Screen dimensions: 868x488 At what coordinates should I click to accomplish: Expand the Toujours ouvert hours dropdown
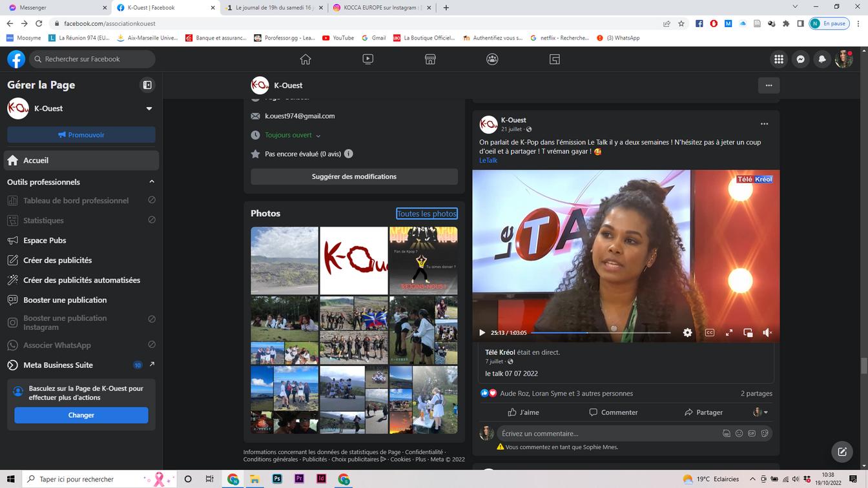click(x=318, y=136)
